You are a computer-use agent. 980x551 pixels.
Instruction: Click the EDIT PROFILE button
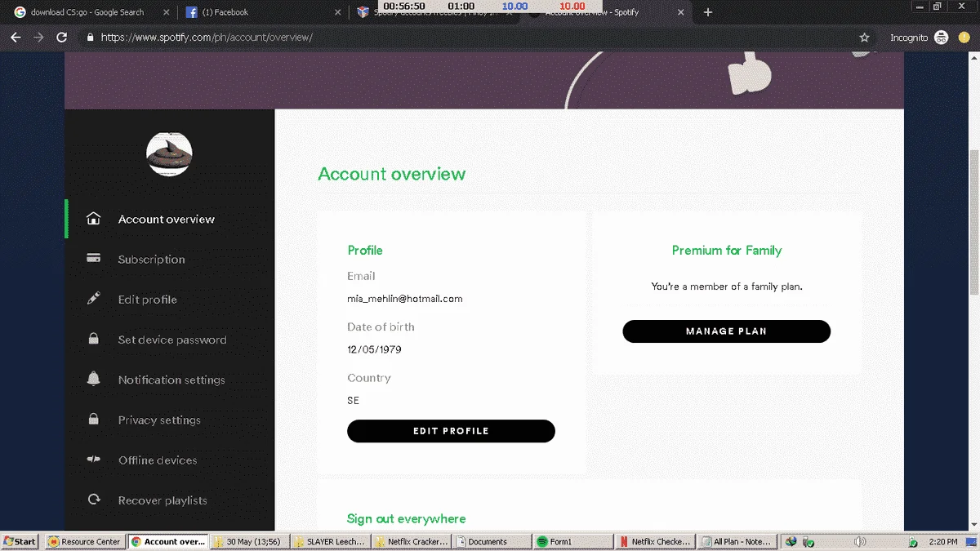pyautogui.click(x=451, y=431)
